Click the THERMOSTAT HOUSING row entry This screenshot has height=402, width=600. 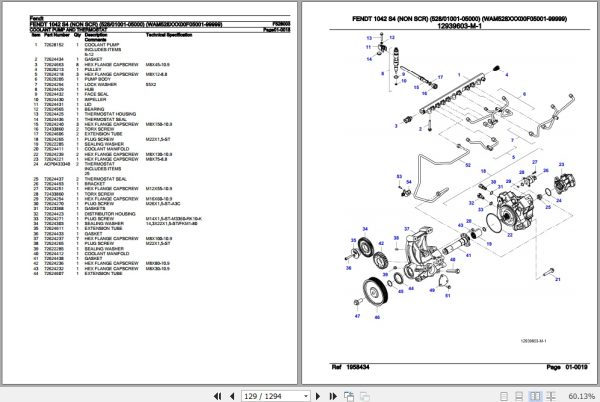[x=110, y=114]
